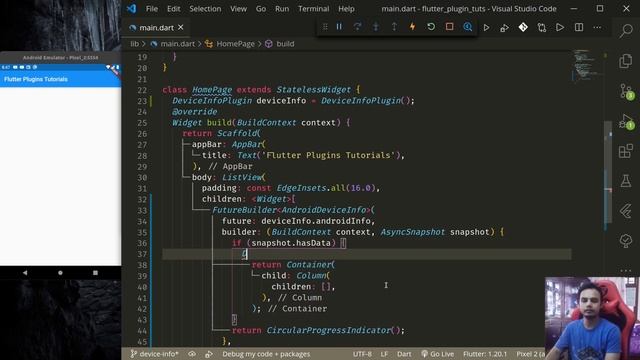Screen dimensions: 640x360
Task: Click the lib breadcrumb segment
Action: coord(134,44)
